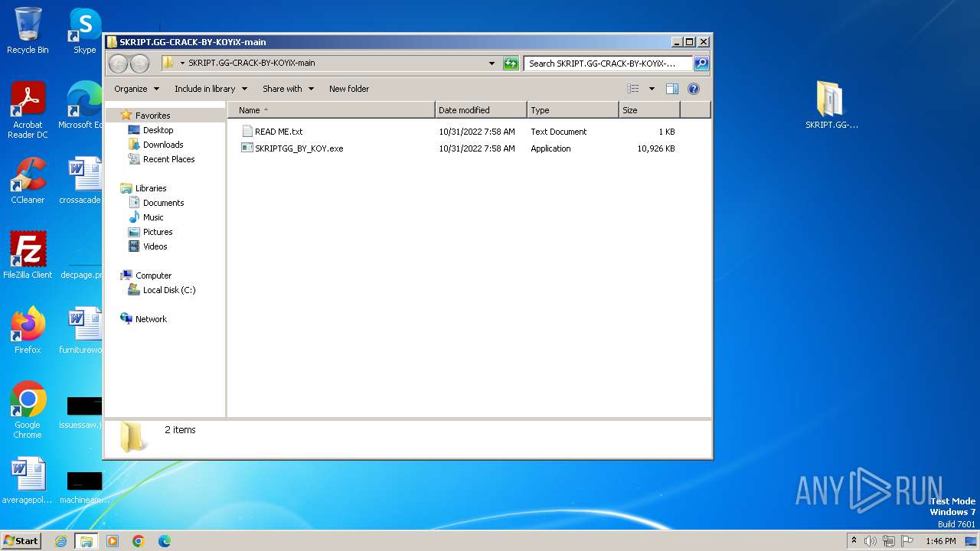980x551 pixels.
Task: Click the Internet Explorer taskbar icon
Action: coord(61,541)
